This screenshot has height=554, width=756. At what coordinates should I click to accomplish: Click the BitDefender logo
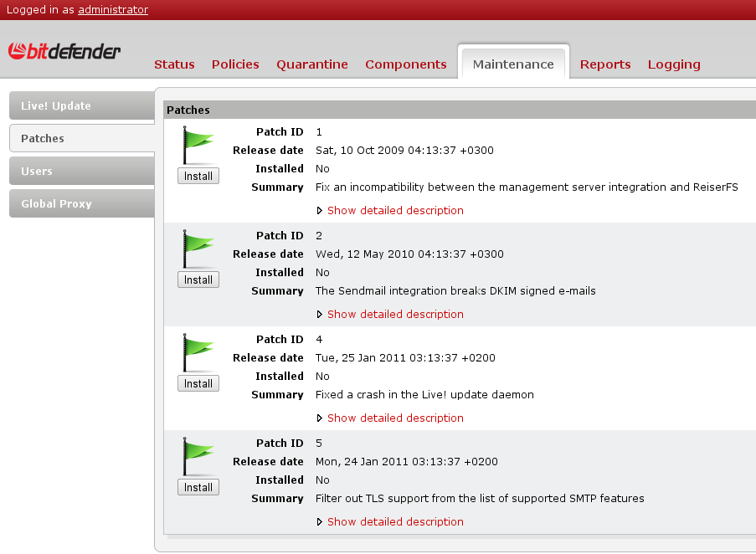(64, 52)
